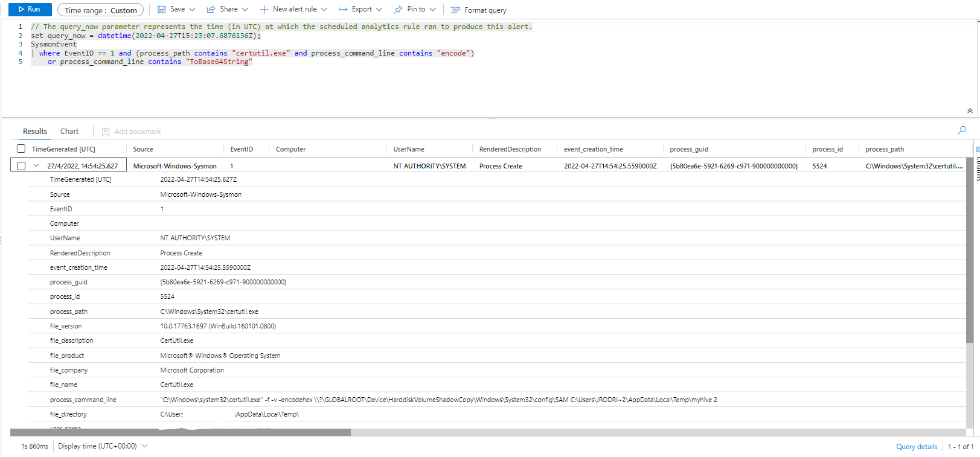Click the horizontal scrollbar thumb

(180, 432)
